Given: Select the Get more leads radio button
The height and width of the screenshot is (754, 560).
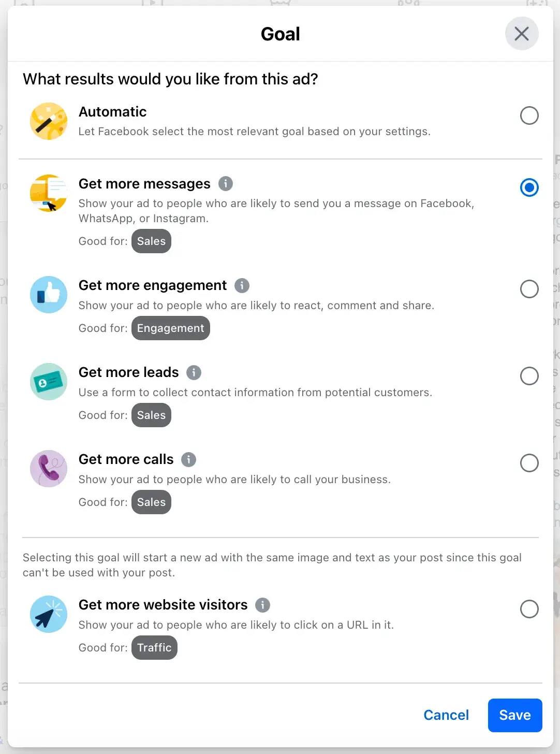Looking at the screenshot, I should pyautogui.click(x=529, y=376).
